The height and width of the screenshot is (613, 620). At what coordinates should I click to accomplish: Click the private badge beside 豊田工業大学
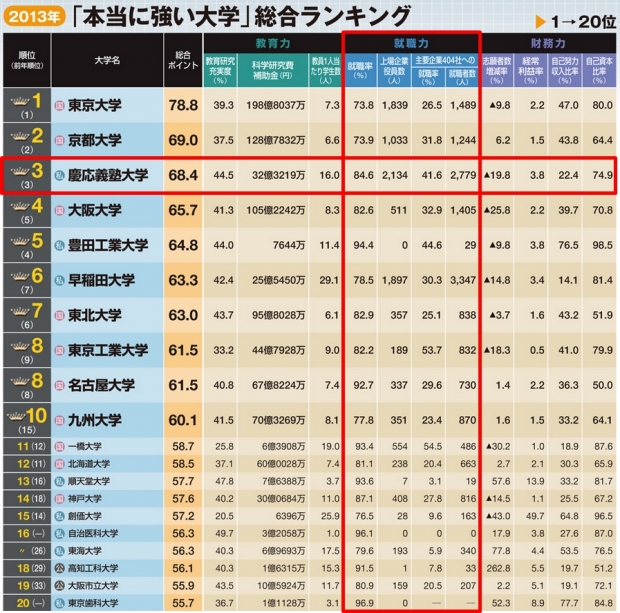(x=59, y=246)
